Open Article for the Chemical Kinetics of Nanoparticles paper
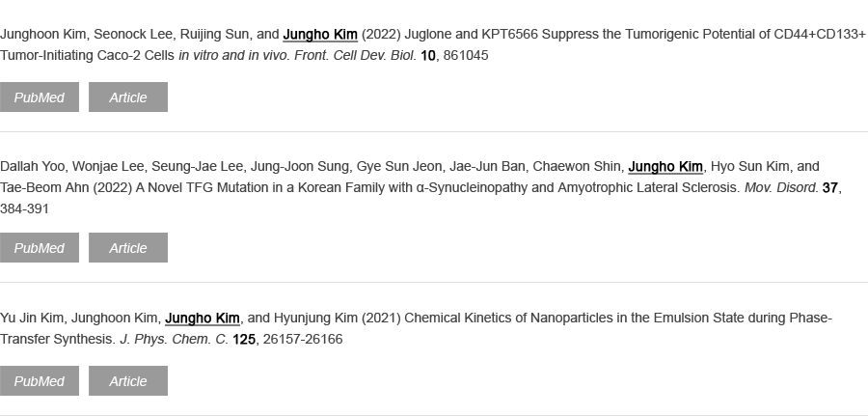 pos(128,381)
